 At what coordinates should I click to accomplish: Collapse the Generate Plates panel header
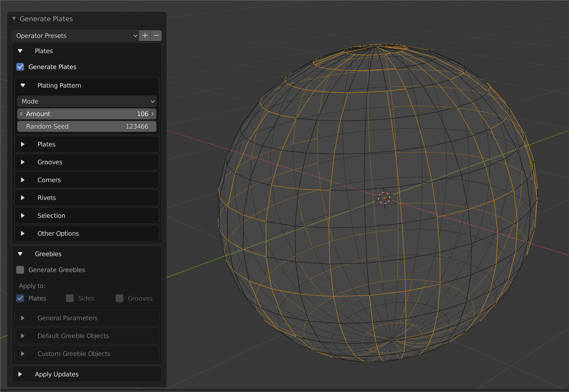pos(14,18)
